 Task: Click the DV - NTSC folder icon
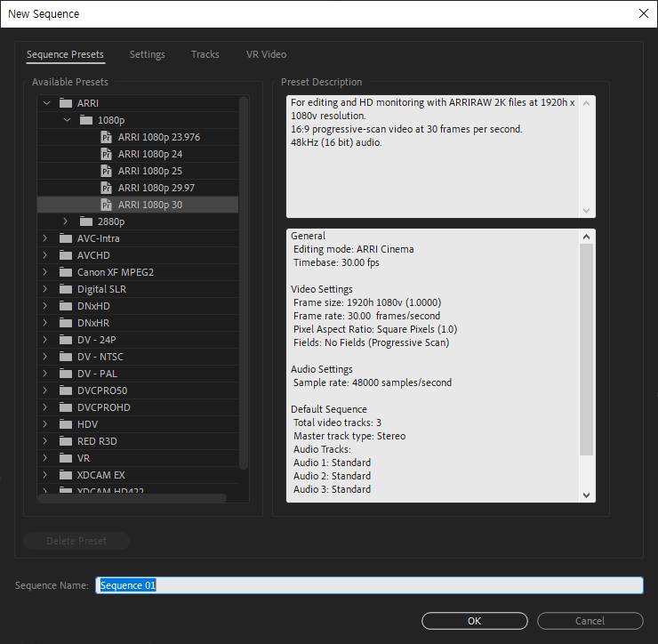(66, 357)
